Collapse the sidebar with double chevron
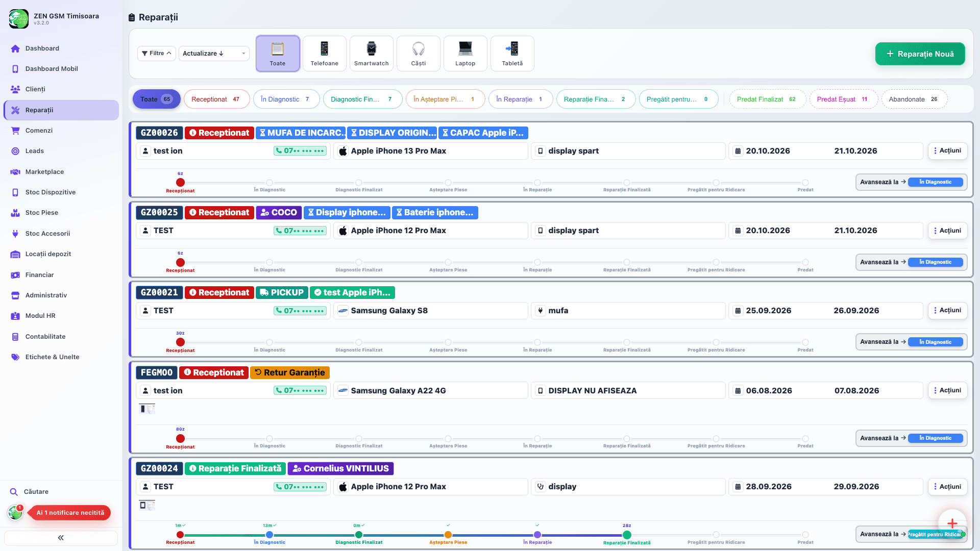 coord(61,538)
